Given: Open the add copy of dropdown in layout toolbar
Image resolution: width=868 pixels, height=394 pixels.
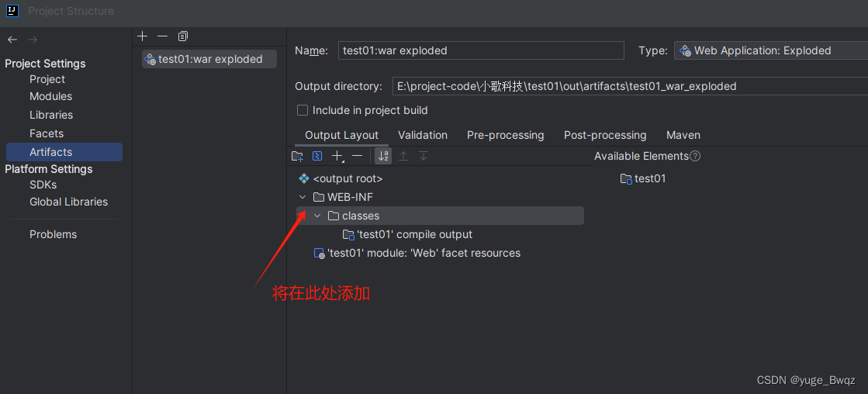Looking at the screenshot, I should [x=337, y=156].
